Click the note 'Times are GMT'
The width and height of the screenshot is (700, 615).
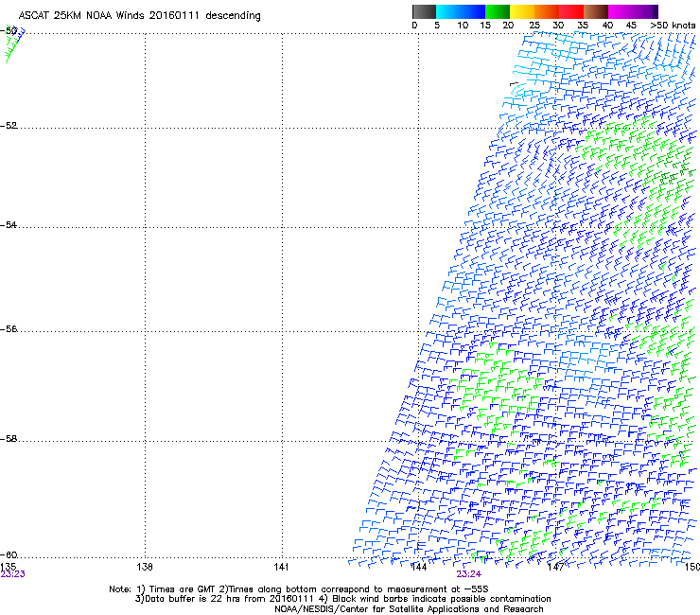click(183, 589)
